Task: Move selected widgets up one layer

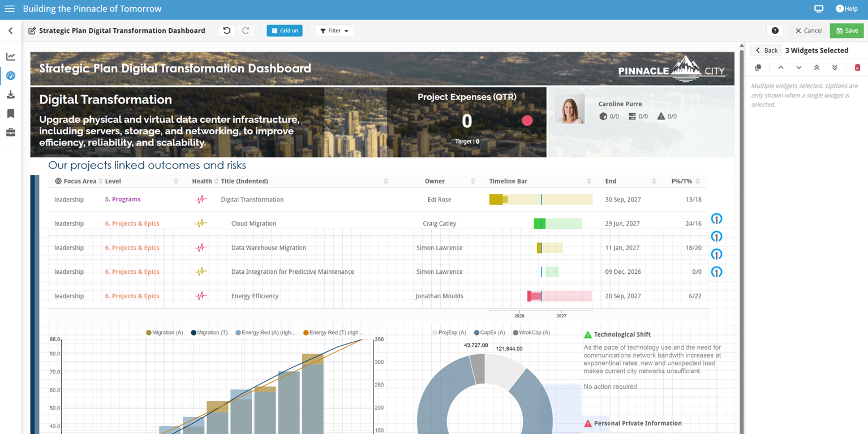Action: point(781,68)
